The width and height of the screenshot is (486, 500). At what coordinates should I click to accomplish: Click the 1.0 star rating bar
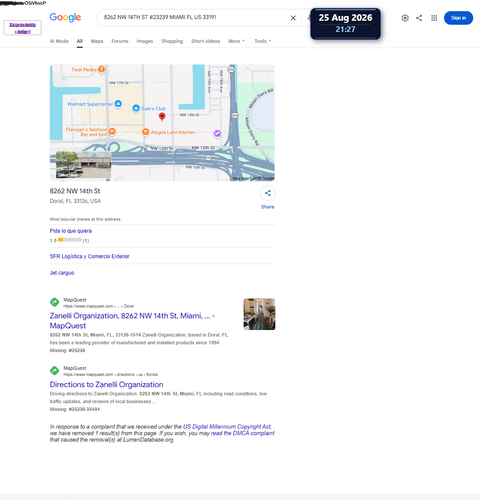[x=70, y=240]
